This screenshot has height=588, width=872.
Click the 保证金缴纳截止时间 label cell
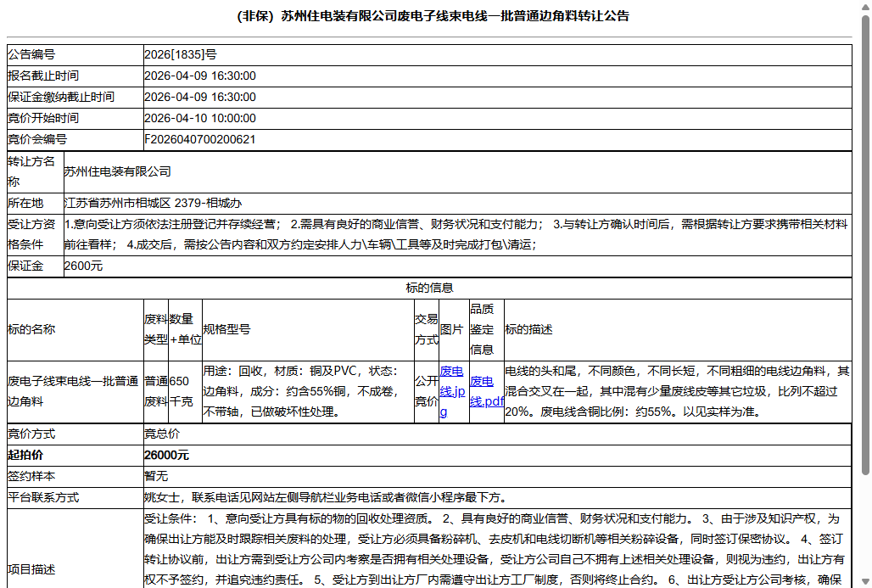point(75,97)
